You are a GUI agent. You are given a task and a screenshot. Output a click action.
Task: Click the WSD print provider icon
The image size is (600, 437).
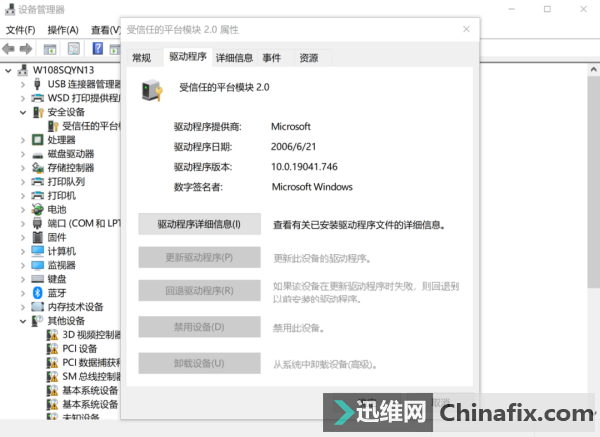38,98
